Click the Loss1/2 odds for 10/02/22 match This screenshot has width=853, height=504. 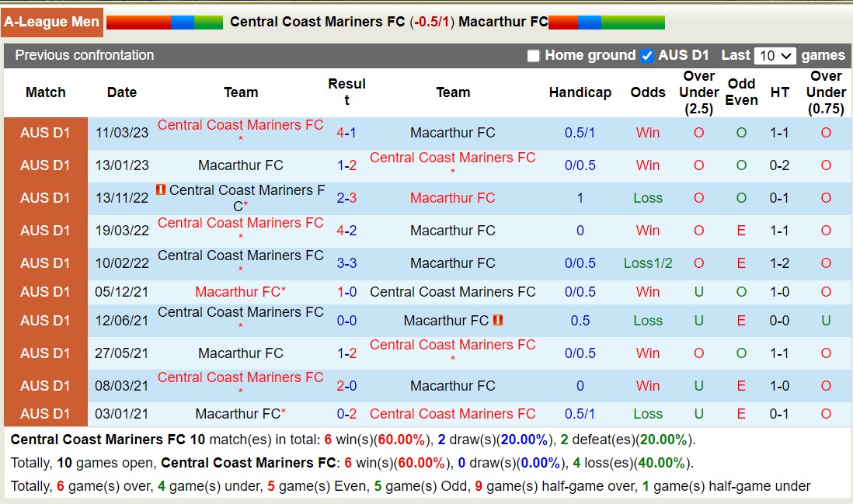click(x=648, y=262)
